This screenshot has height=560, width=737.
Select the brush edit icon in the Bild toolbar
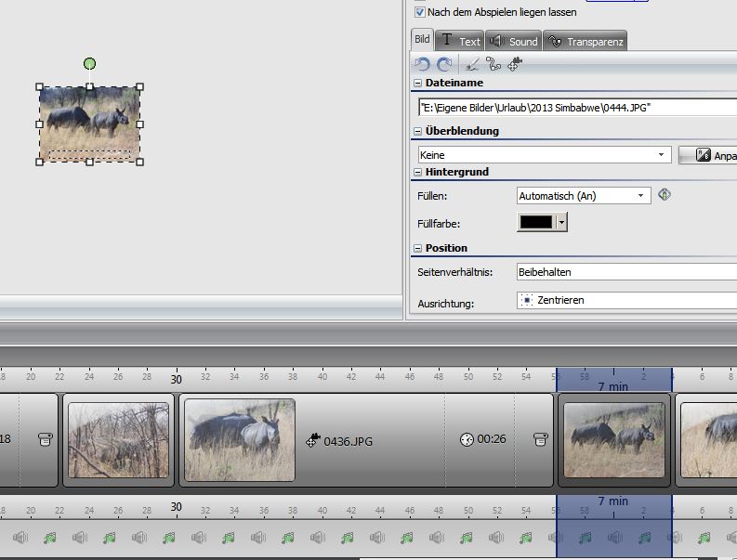click(471, 64)
